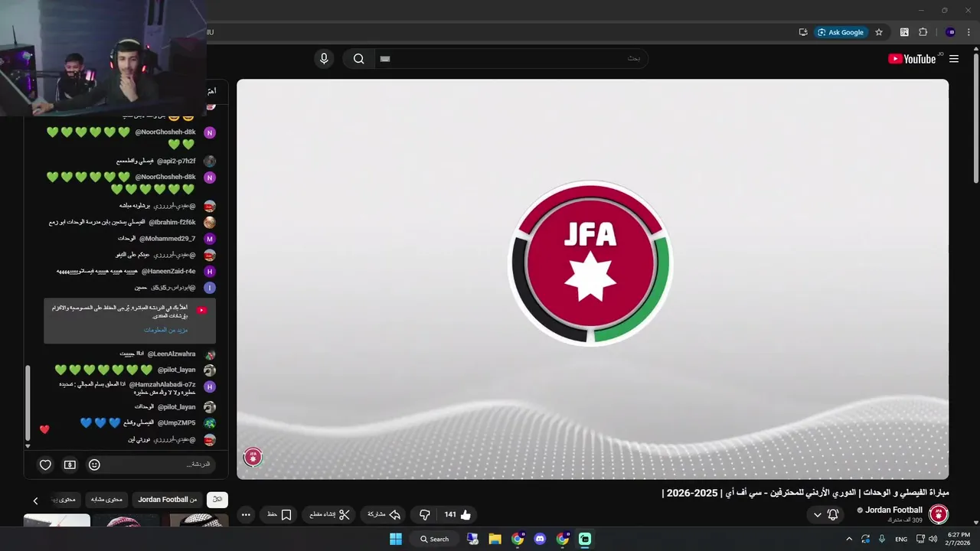Select the 'الكل' filter chip

point(217,500)
